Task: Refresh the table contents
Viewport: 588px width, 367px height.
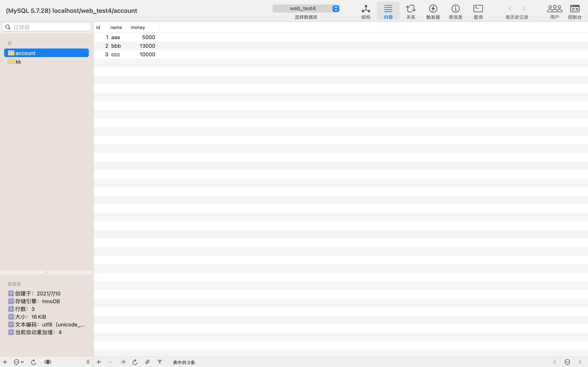Action: click(x=135, y=362)
